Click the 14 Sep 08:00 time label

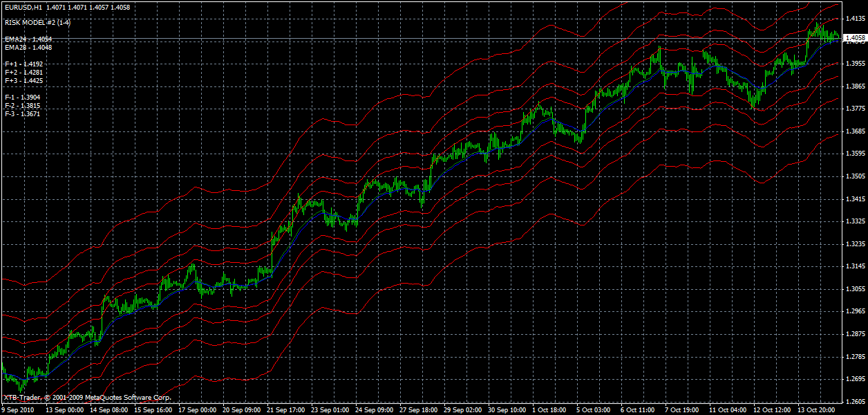(x=109, y=410)
